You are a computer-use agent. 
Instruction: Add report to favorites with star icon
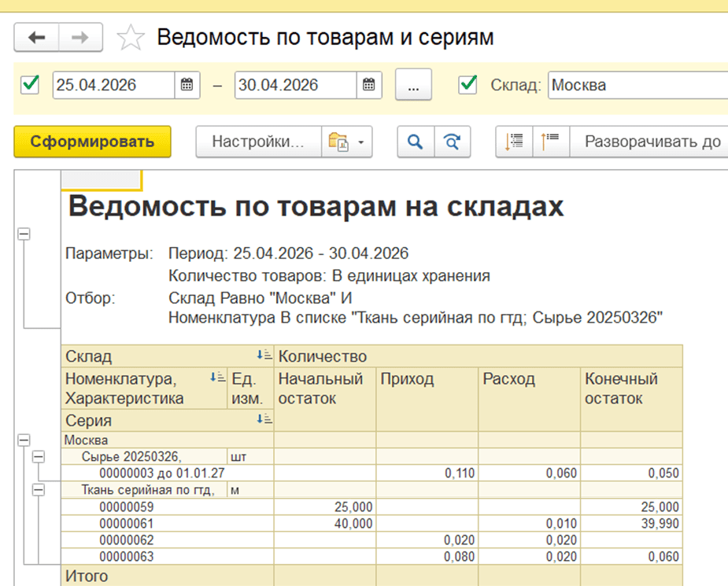pos(131,37)
